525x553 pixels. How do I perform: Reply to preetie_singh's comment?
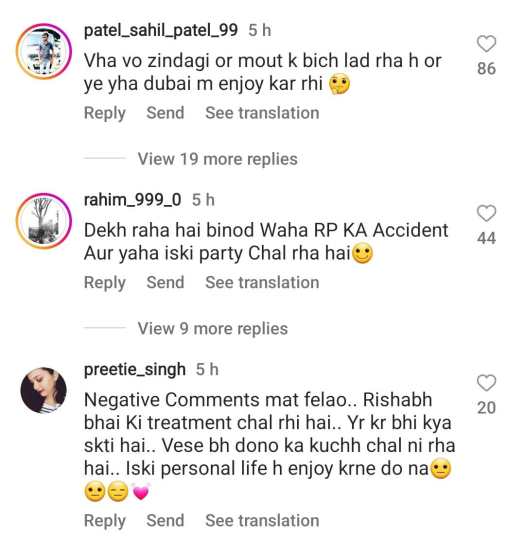click(x=105, y=521)
